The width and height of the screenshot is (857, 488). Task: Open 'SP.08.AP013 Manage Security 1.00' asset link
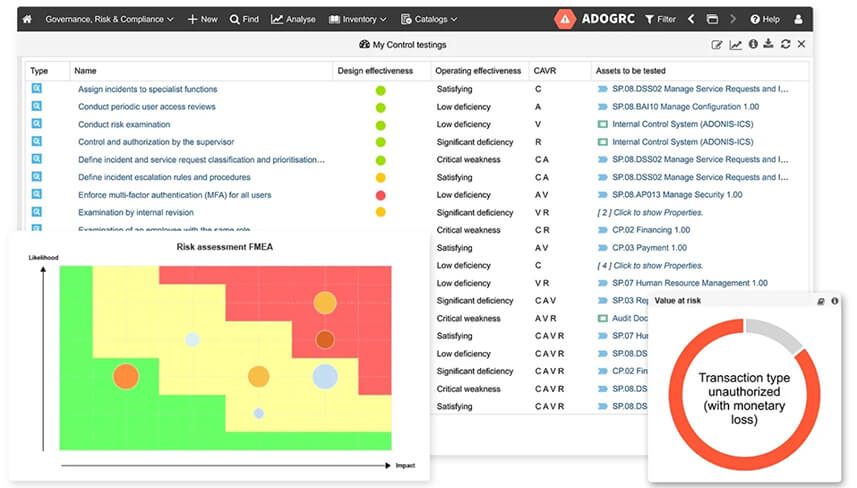pos(675,195)
